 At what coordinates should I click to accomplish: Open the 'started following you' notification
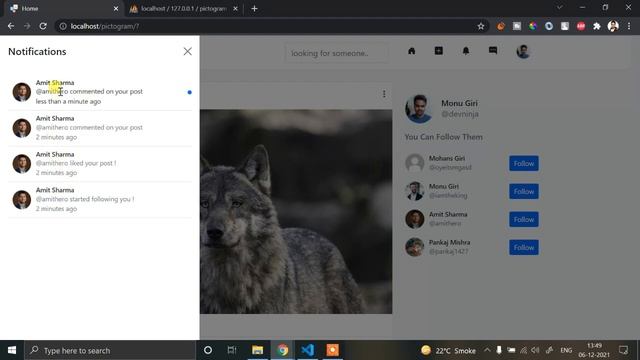[x=100, y=199]
